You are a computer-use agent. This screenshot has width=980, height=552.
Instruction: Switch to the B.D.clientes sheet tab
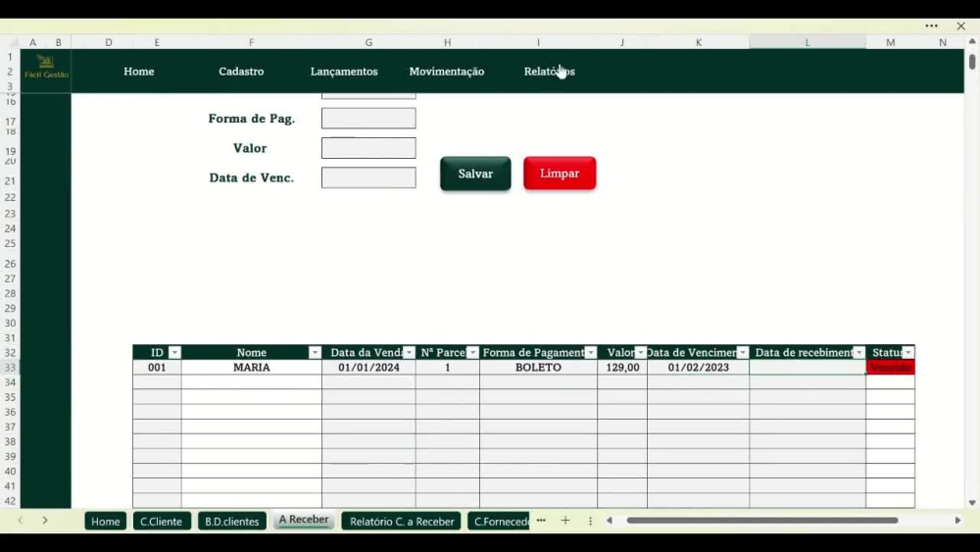(x=232, y=521)
